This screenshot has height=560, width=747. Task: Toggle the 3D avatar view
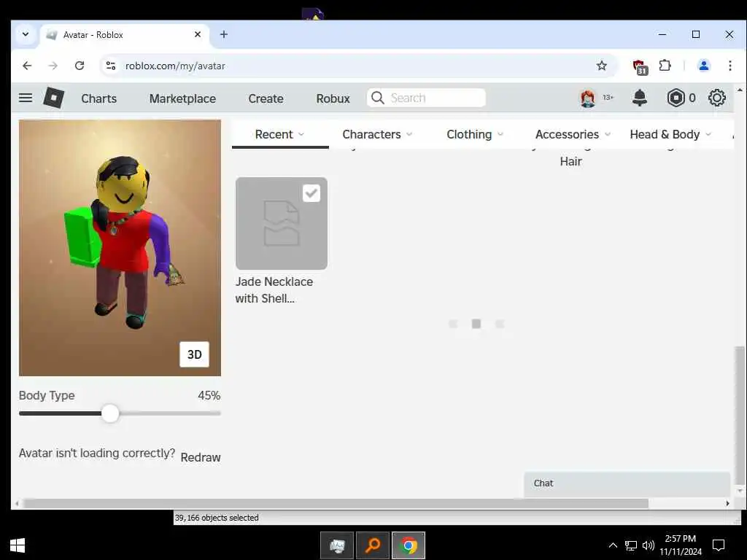coord(194,354)
